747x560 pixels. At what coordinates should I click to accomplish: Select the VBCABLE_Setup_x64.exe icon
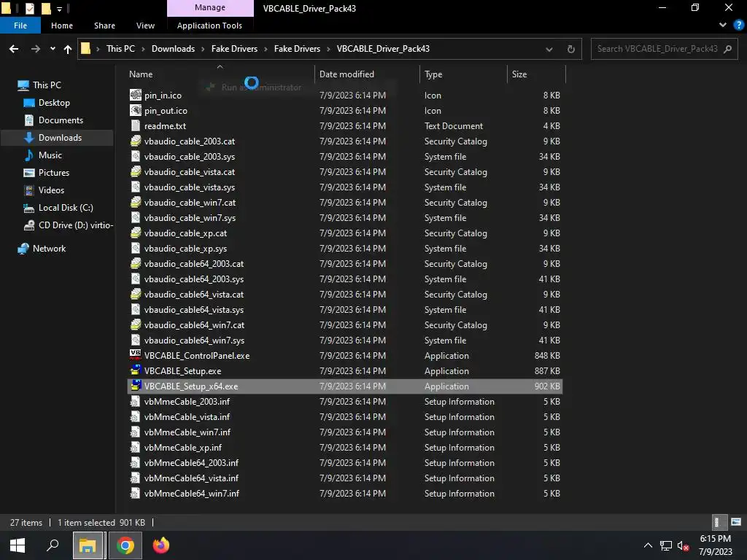click(x=136, y=386)
